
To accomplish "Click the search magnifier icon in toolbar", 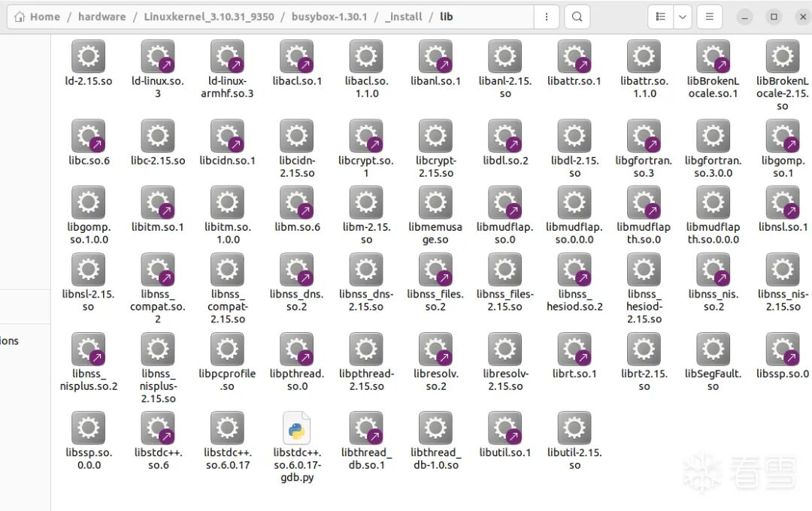I will pos(577,17).
